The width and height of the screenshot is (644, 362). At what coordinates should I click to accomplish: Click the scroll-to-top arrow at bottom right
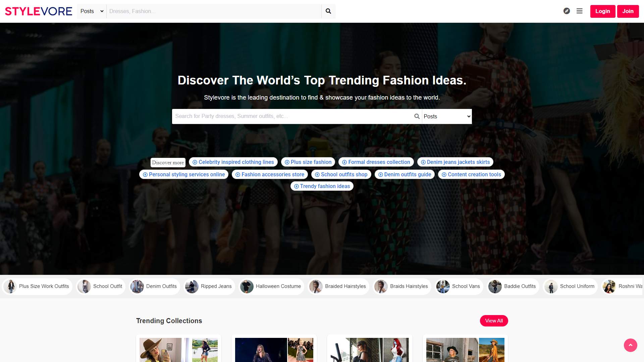[630, 345]
